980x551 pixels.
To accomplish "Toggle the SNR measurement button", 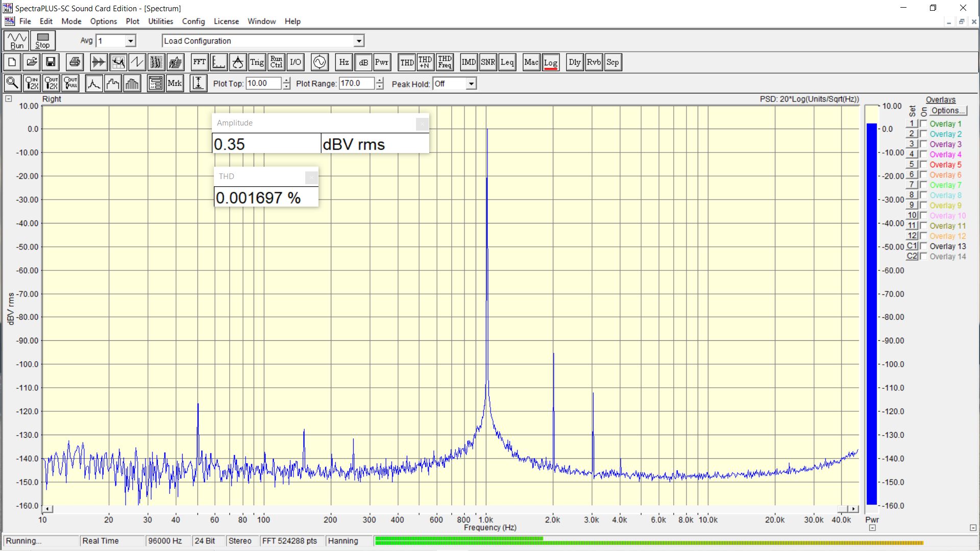I will tap(487, 62).
